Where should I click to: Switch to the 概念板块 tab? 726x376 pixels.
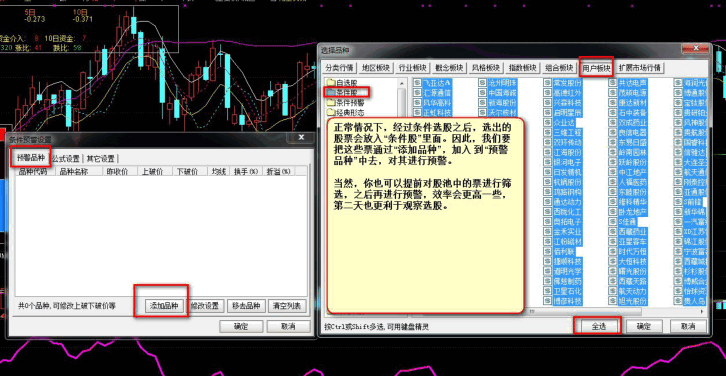point(449,68)
